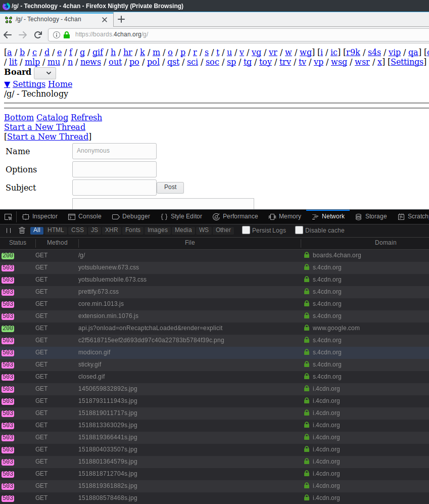The image size is (429, 504).
Task: Click the padlock icon in the closed.gif row
Action: click(307, 377)
